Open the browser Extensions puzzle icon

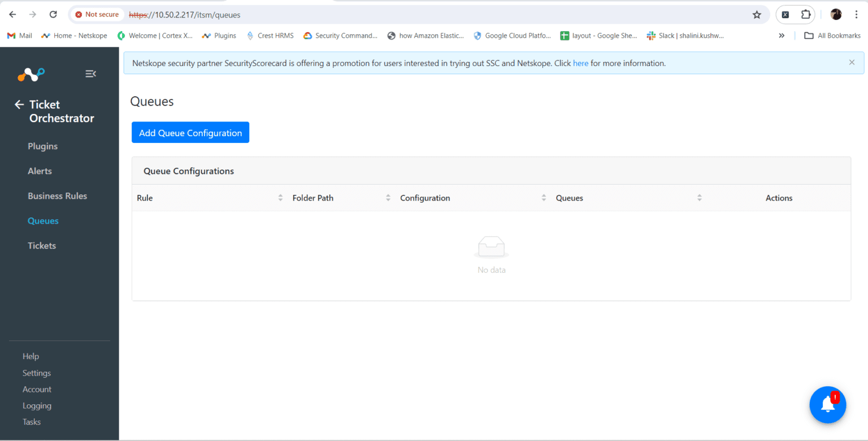[805, 14]
